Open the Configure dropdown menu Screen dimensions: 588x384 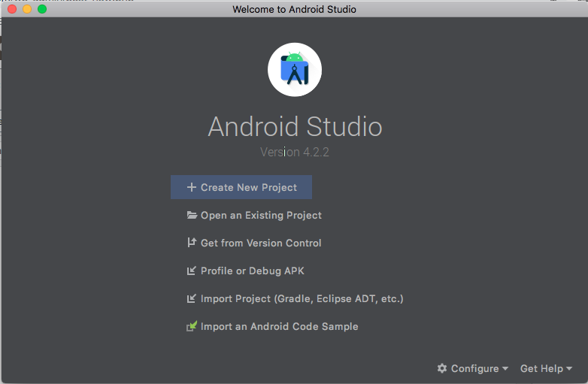473,368
